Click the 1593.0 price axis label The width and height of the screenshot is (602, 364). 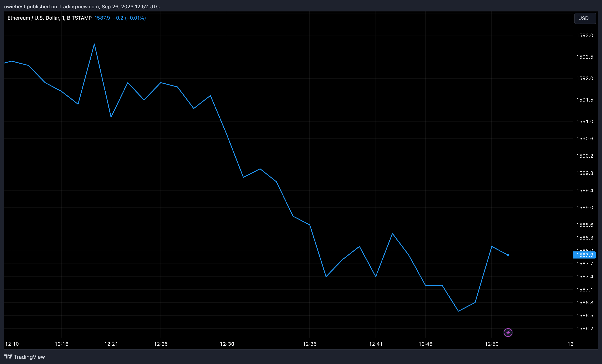585,35
